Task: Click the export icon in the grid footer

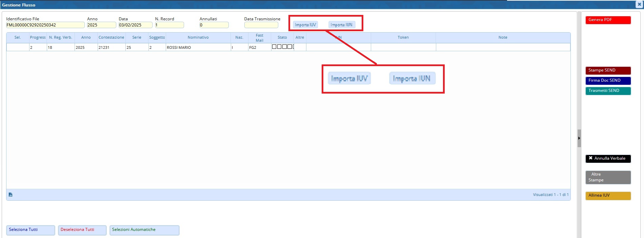Action: coord(11,195)
